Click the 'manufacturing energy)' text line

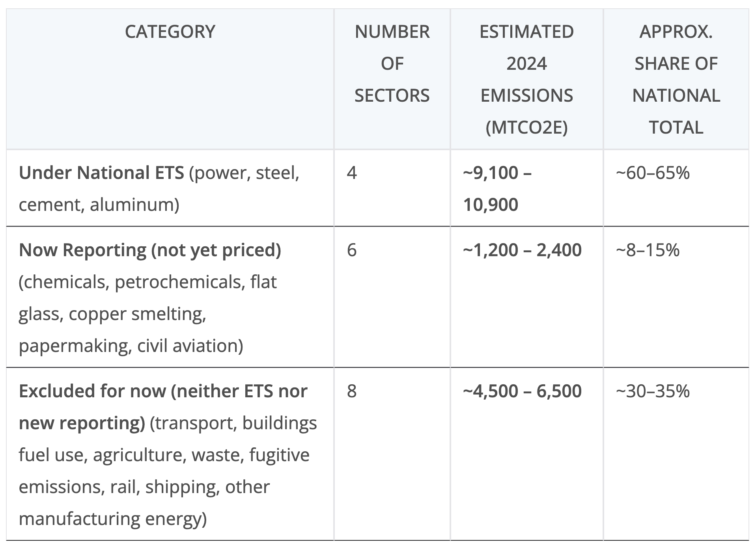tap(113, 519)
